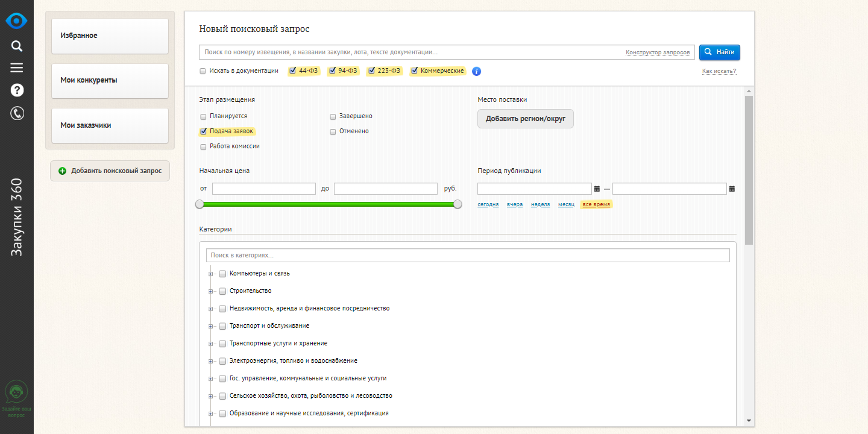Click the phone contact icon in sidebar
868x434 pixels.
[17, 113]
